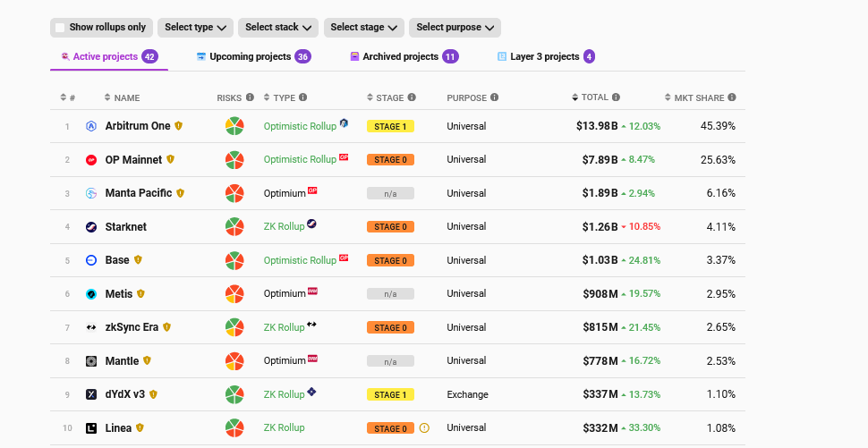
Task: Click the info icon beside STAGE header
Action: (x=412, y=97)
